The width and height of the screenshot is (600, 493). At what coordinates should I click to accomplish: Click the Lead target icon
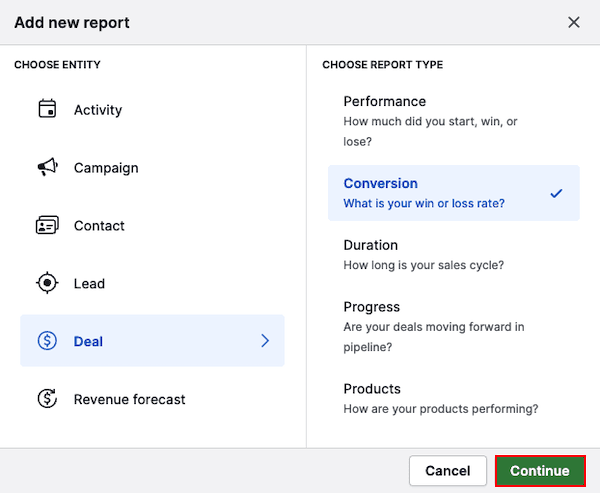point(47,284)
